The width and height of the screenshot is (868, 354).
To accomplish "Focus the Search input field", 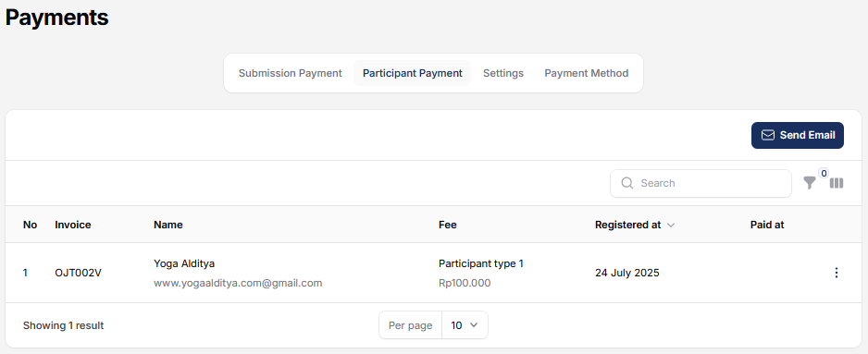I will (701, 183).
